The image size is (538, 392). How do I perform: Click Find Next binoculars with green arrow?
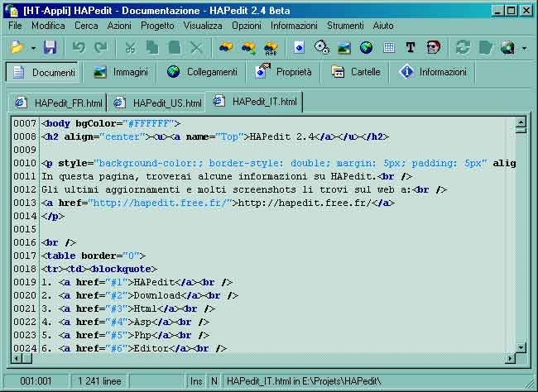coord(248,48)
